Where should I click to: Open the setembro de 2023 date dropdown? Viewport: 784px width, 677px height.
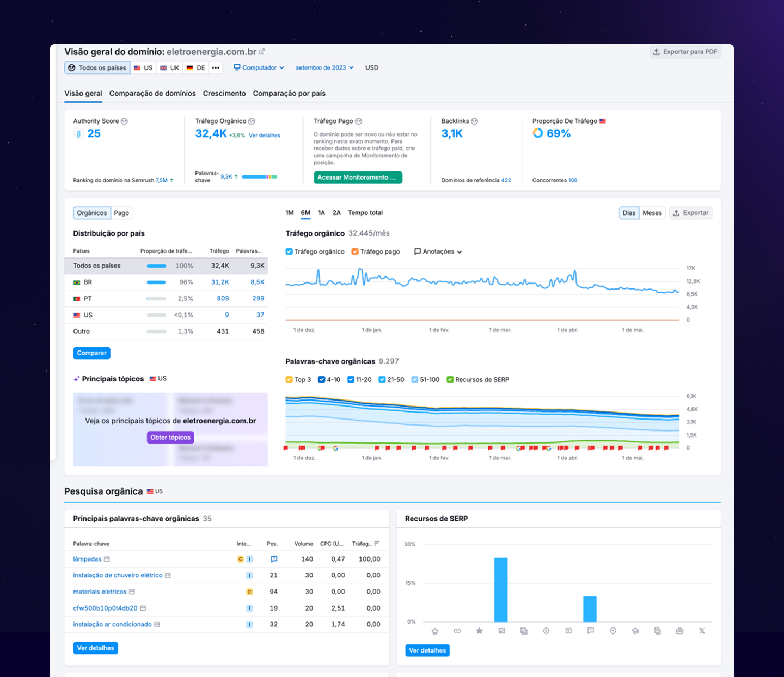[325, 68]
